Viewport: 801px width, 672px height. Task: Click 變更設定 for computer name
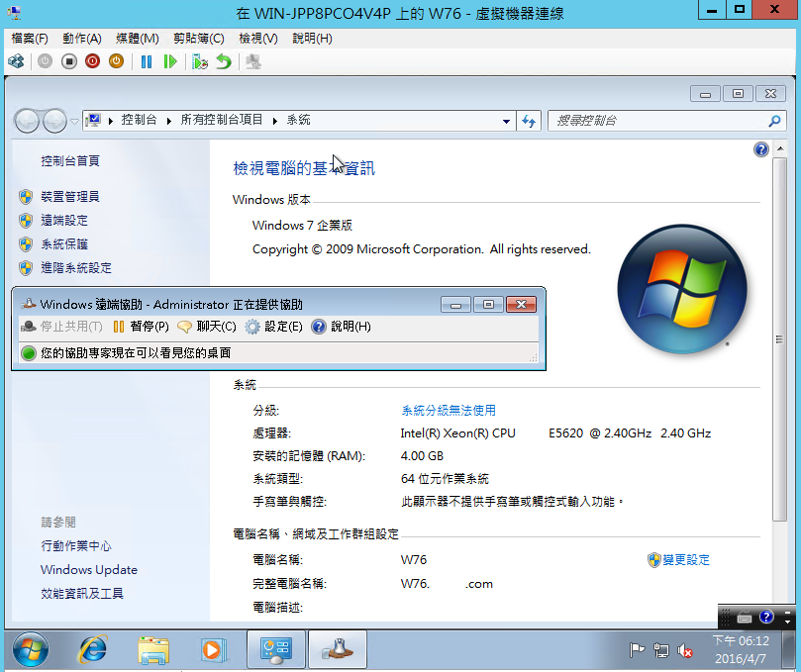686,560
